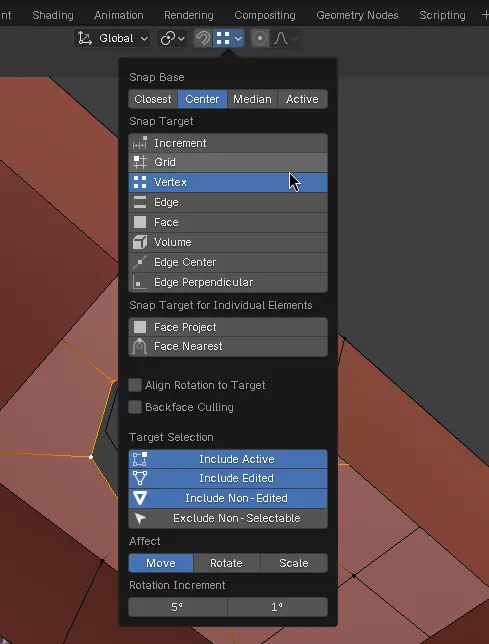
Task: Select the Grid snap target
Action: [x=228, y=162]
